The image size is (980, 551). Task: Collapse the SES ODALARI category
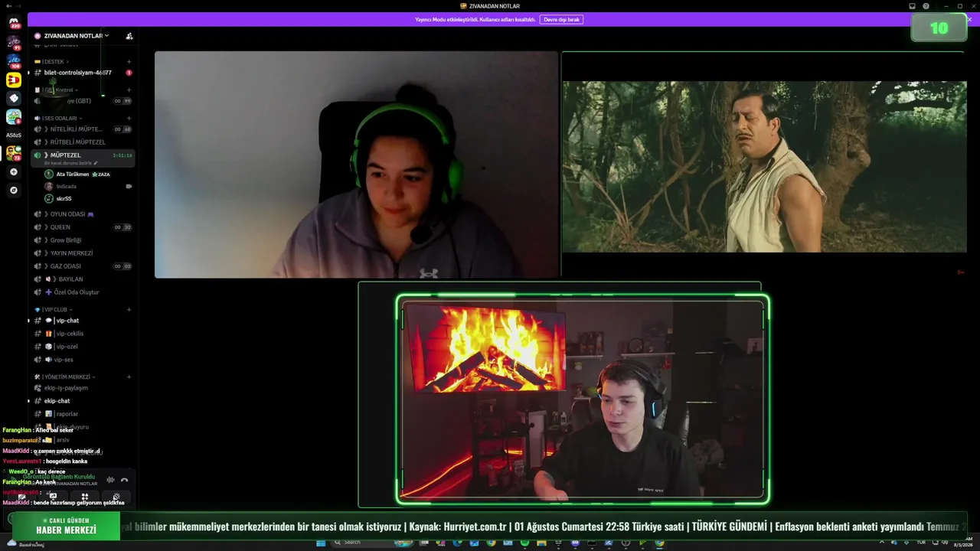60,119
